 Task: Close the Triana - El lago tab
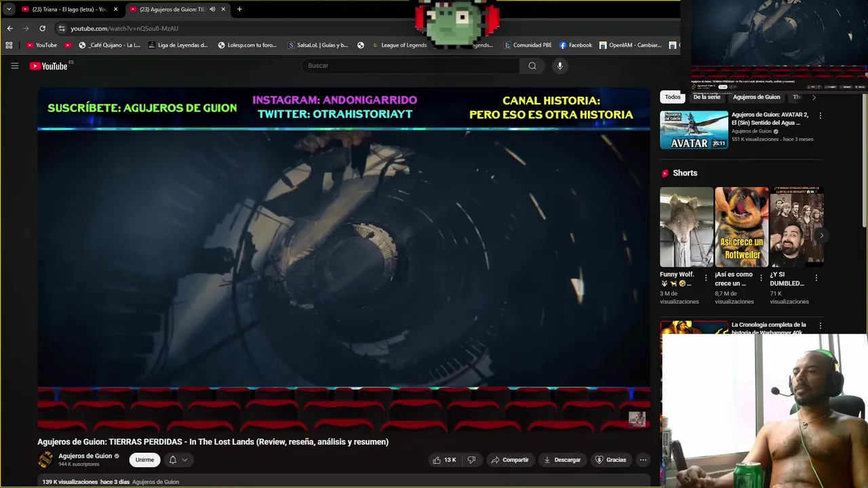coord(115,9)
